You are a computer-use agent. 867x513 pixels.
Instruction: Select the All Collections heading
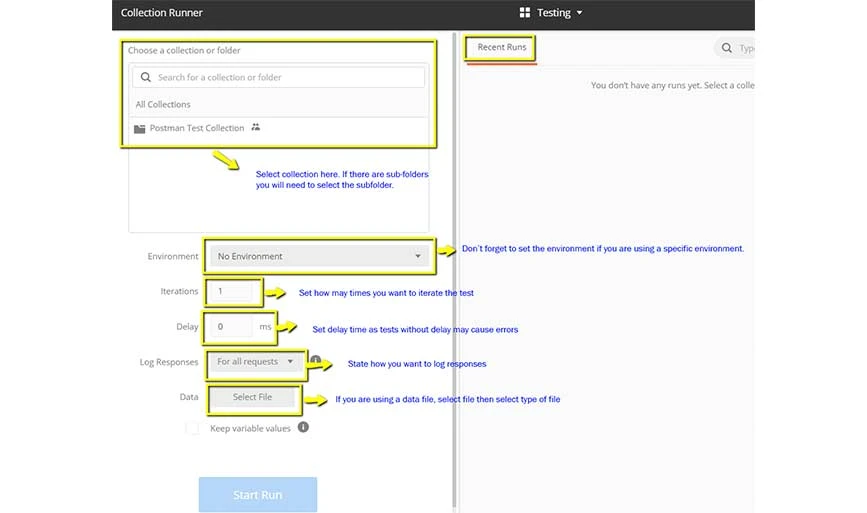(x=163, y=104)
